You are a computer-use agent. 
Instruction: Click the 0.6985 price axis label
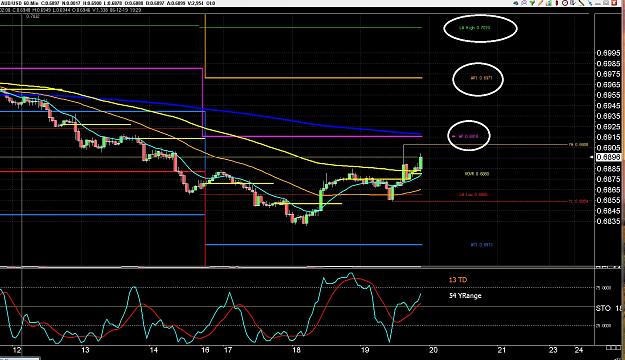click(x=608, y=64)
